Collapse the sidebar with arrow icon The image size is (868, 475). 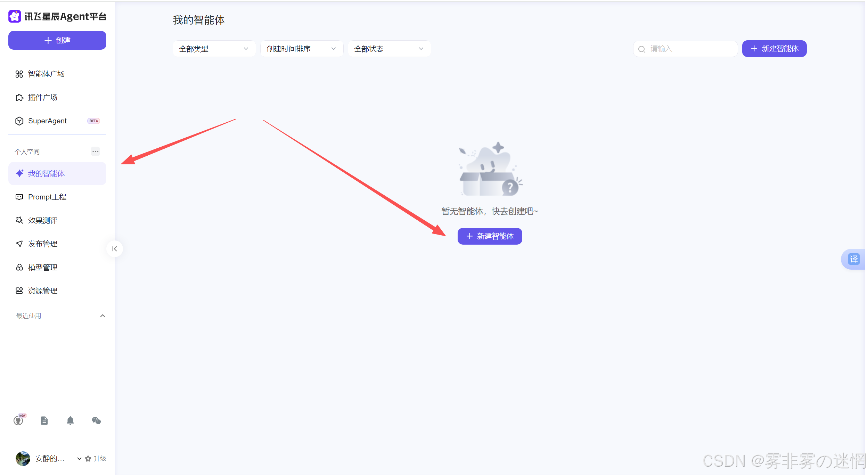point(115,249)
